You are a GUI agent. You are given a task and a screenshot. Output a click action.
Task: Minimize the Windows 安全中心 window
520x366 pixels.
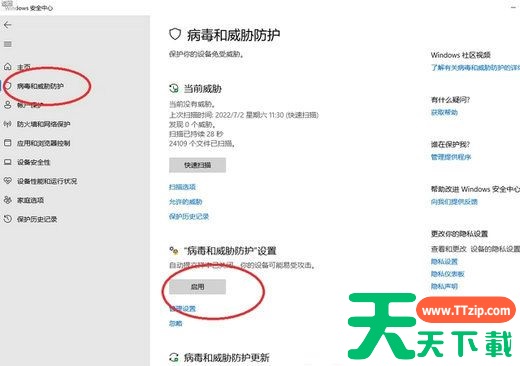tap(513, 7)
